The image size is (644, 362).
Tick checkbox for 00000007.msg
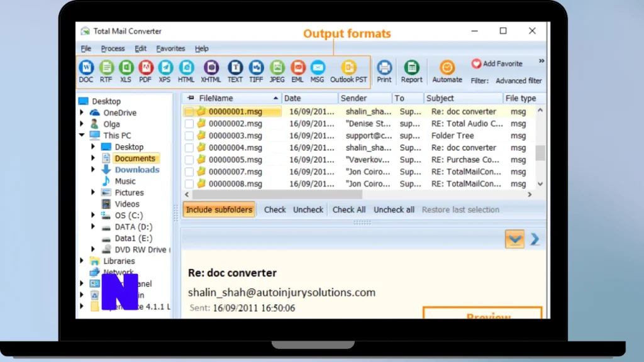[x=189, y=172]
